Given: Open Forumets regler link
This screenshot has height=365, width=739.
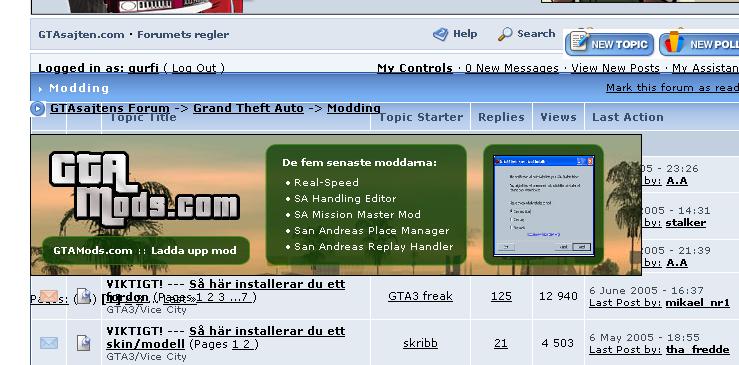Looking at the screenshot, I should tap(183, 35).
